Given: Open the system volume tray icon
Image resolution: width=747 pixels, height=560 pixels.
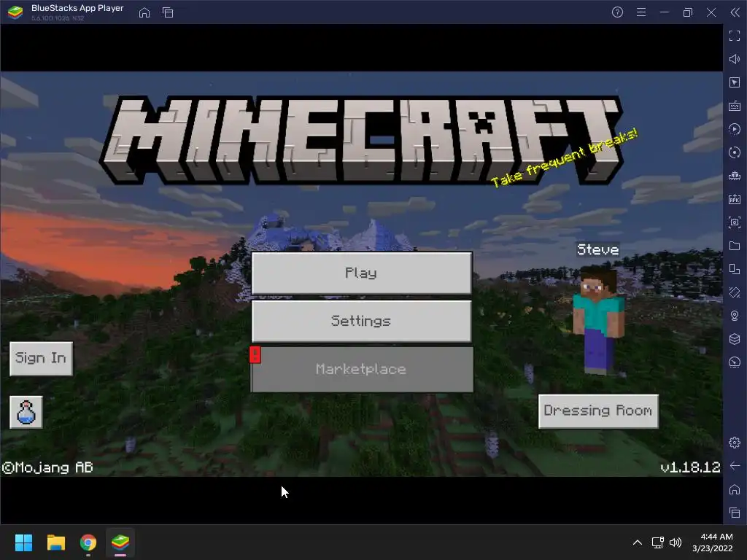Looking at the screenshot, I should click(x=676, y=542).
